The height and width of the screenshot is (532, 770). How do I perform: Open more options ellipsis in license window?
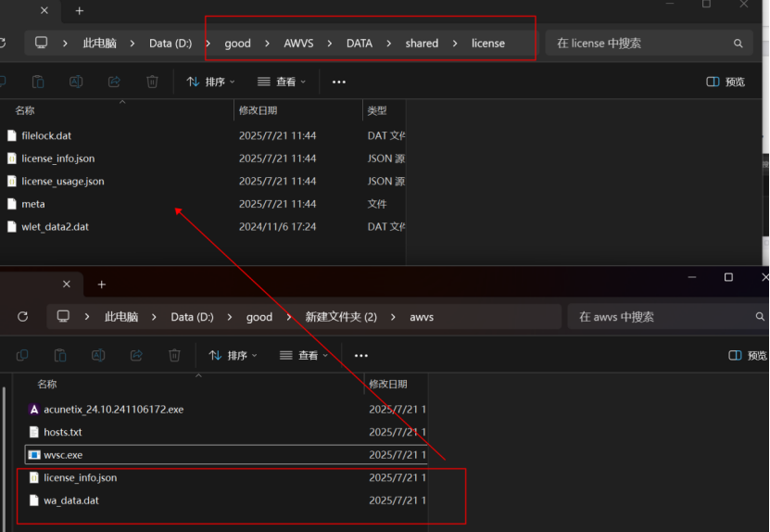339,82
